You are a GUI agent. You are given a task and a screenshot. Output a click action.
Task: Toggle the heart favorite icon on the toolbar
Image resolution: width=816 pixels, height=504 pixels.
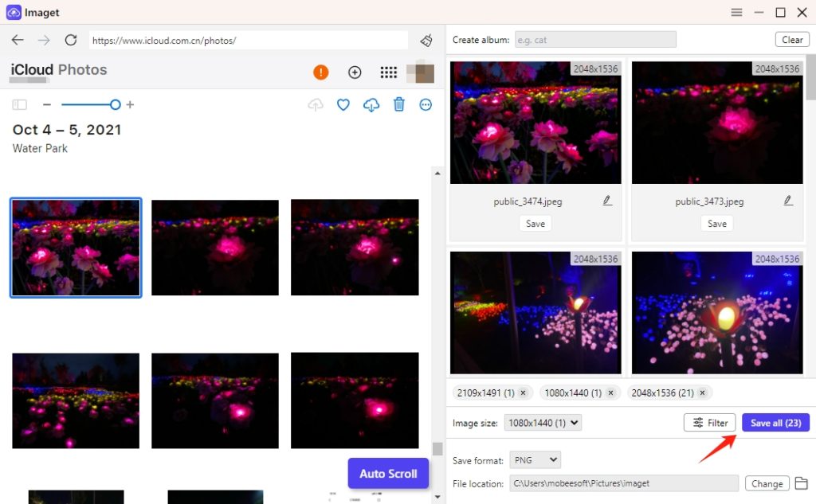click(x=343, y=104)
